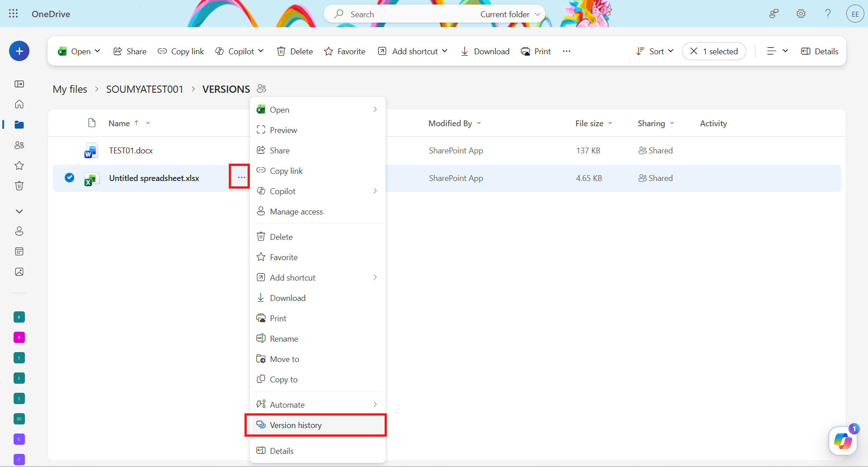Viewport: 868px width, 467px height.
Task: Navigate to My files breadcrumb
Action: coord(70,89)
